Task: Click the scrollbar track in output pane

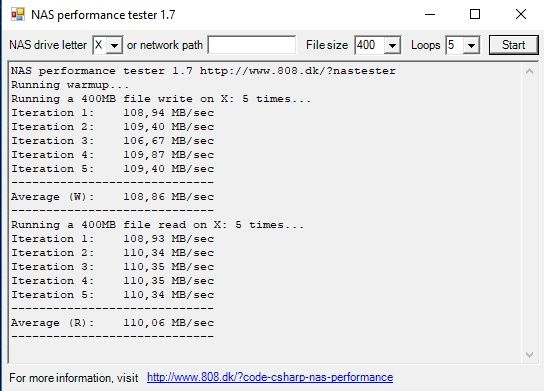Action: (529, 213)
